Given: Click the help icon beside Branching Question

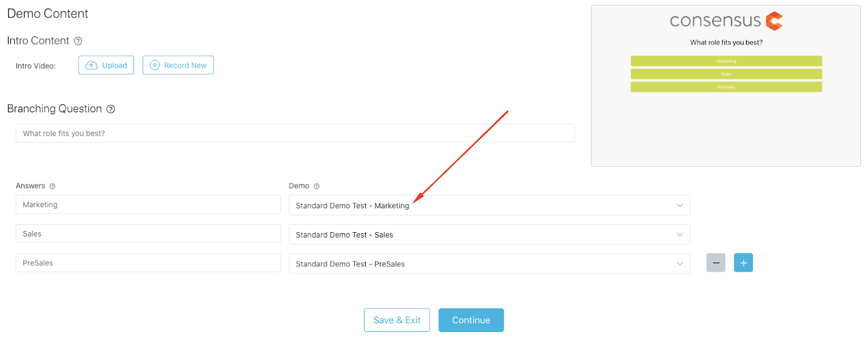Looking at the screenshot, I should (x=111, y=109).
